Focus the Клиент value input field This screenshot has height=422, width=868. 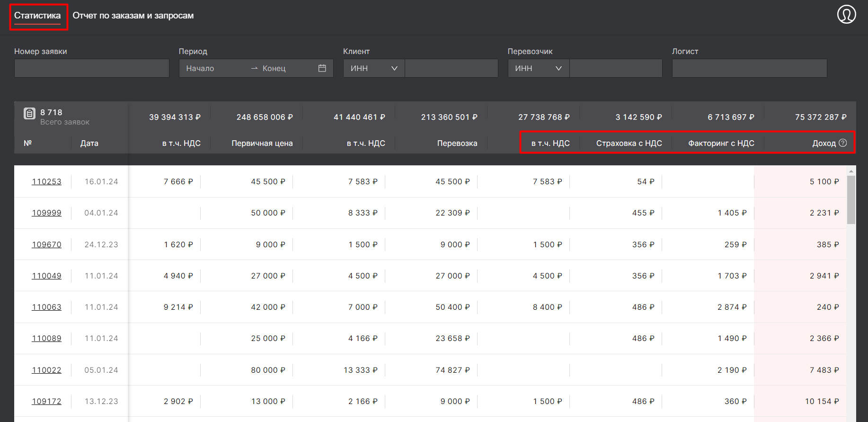(452, 68)
